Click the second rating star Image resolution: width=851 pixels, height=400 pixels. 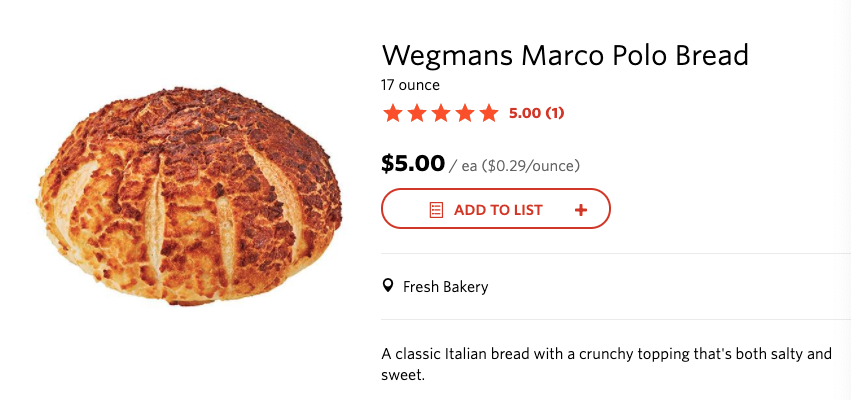(x=416, y=113)
